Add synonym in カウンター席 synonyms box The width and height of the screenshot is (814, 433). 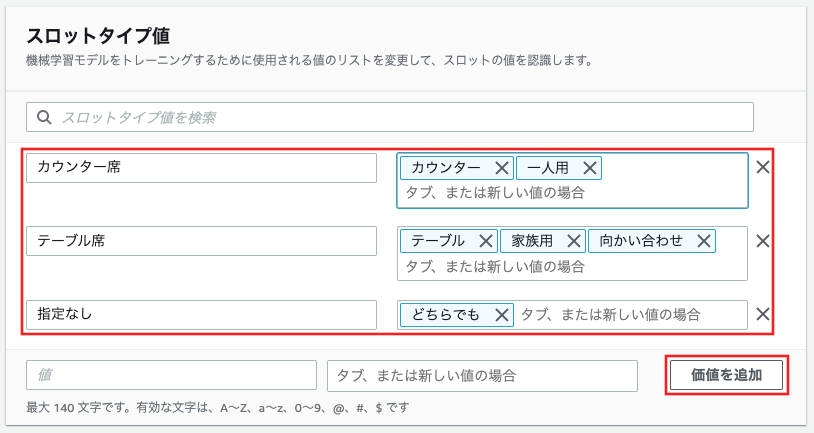click(572, 193)
